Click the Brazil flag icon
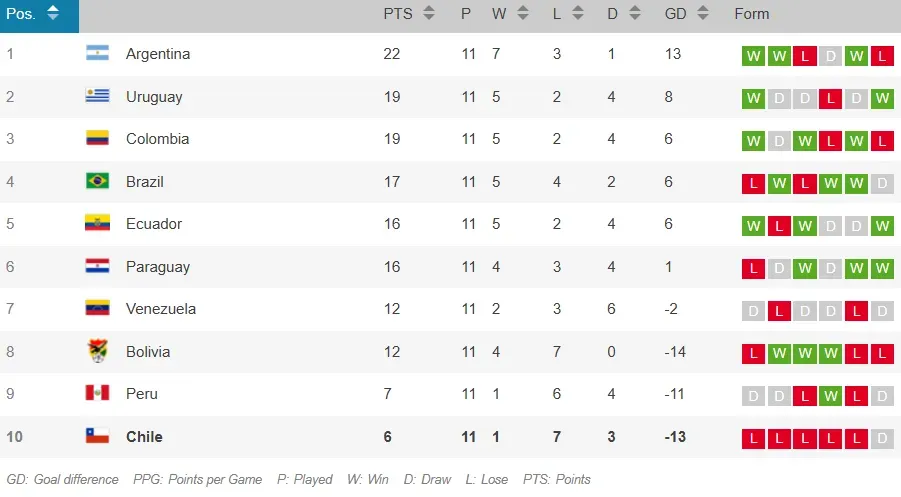This screenshot has height=497, width=901. pyautogui.click(x=97, y=182)
